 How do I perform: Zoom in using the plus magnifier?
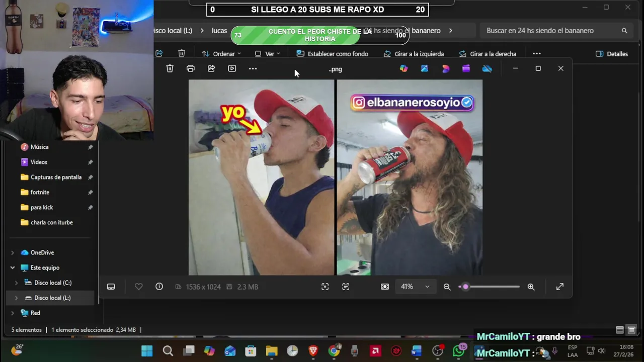pyautogui.click(x=531, y=287)
